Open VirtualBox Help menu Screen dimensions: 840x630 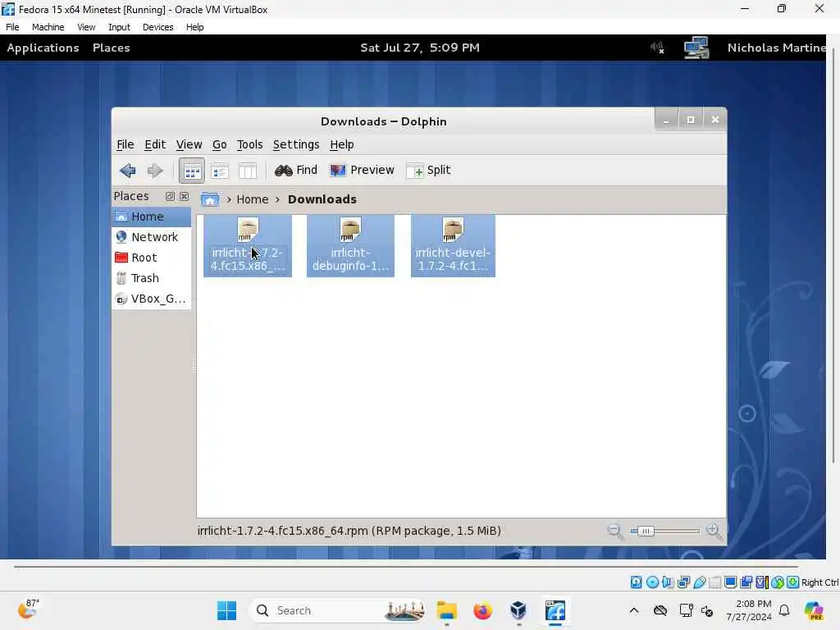point(195,27)
